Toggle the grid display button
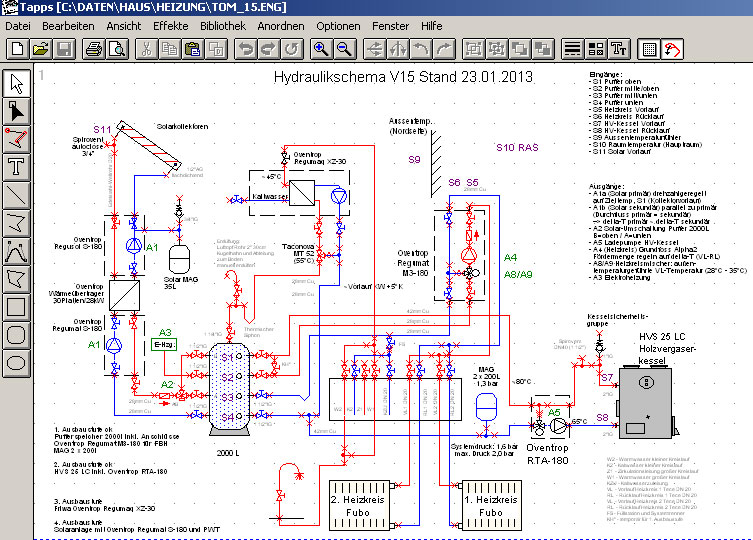Image resolution: width=753 pixels, height=540 pixels. tap(649, 48)
